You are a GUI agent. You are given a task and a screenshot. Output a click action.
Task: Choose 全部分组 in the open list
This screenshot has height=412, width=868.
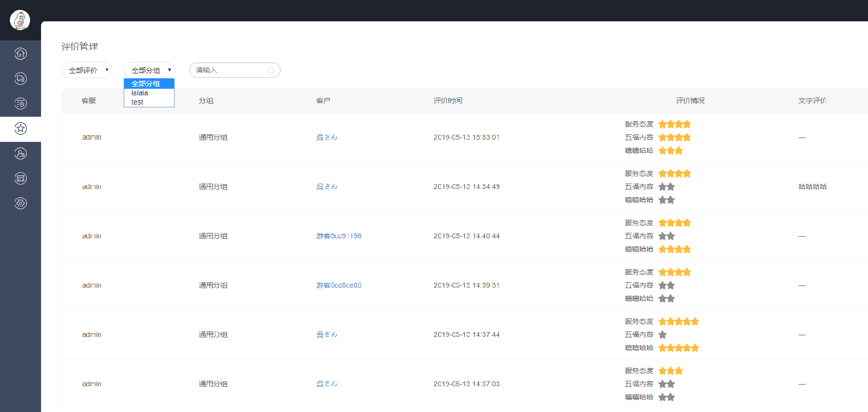pos(149,83)
